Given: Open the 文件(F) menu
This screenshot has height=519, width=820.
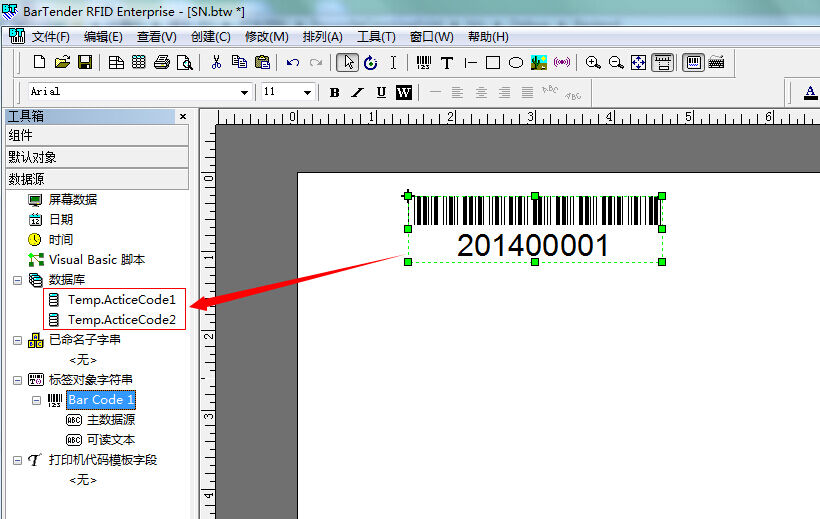Looking at the screenshot, I should pyautogui.click(x=51, y=37).
